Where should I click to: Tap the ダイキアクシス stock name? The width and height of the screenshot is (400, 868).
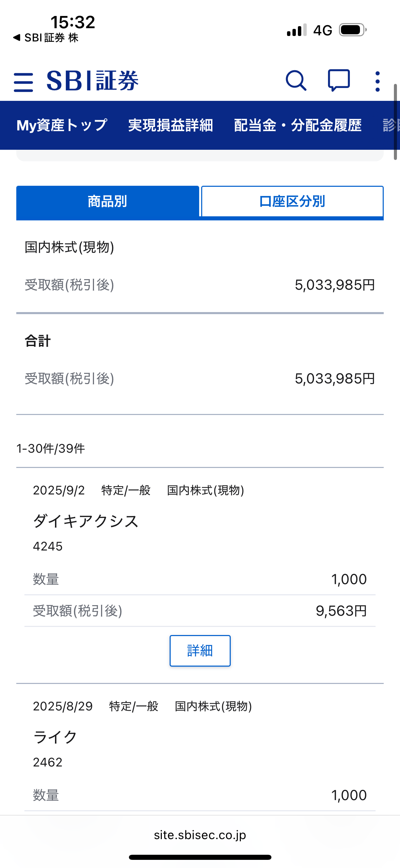[x=86, y=521]
